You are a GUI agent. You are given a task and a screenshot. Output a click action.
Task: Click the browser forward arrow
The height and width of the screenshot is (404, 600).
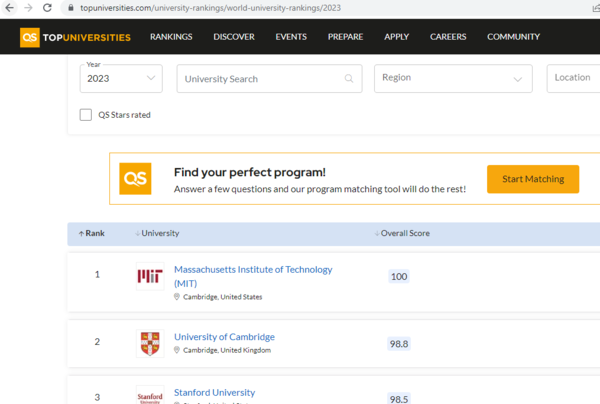pos(28,8)
